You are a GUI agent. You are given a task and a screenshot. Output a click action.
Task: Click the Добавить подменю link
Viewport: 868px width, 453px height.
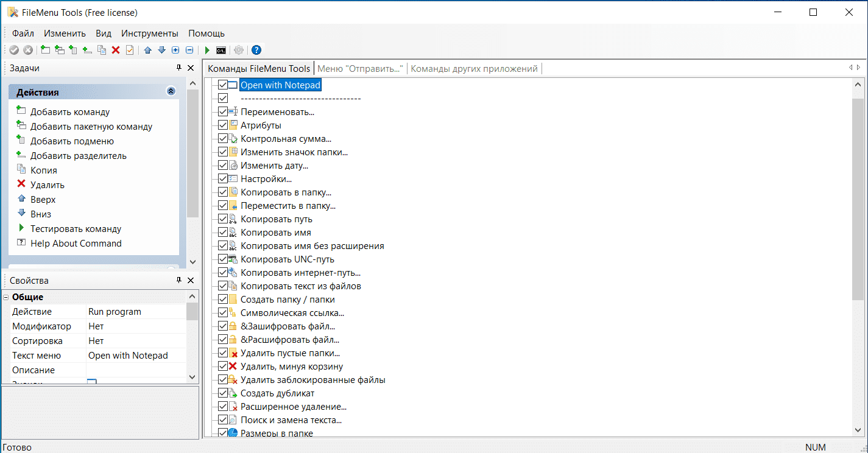click(72, 141)
